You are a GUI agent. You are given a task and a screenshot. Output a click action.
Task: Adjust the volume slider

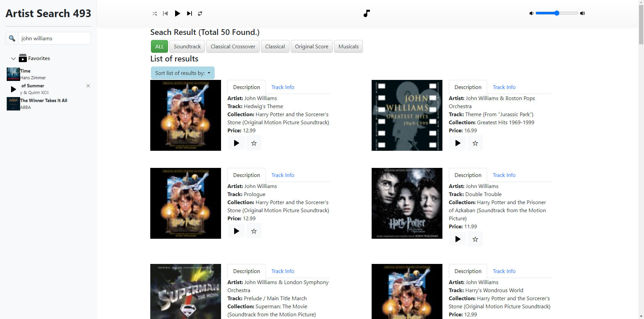coord(557,13)
